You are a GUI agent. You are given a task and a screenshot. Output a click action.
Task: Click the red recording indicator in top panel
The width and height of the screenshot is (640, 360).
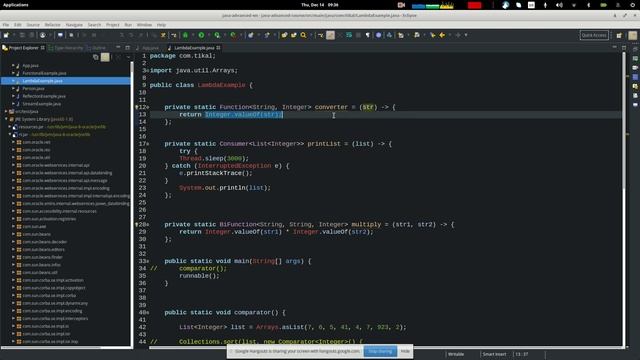point(475,5)
